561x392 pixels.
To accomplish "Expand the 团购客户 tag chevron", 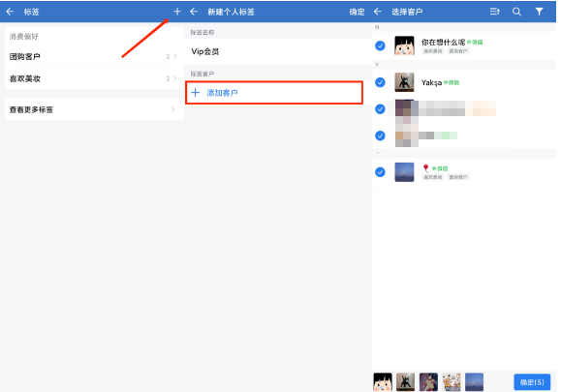I will [x=175, y=56].
